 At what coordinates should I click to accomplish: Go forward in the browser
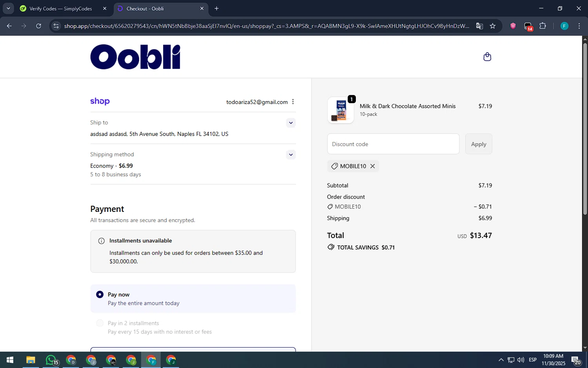(x=24, y=26)
